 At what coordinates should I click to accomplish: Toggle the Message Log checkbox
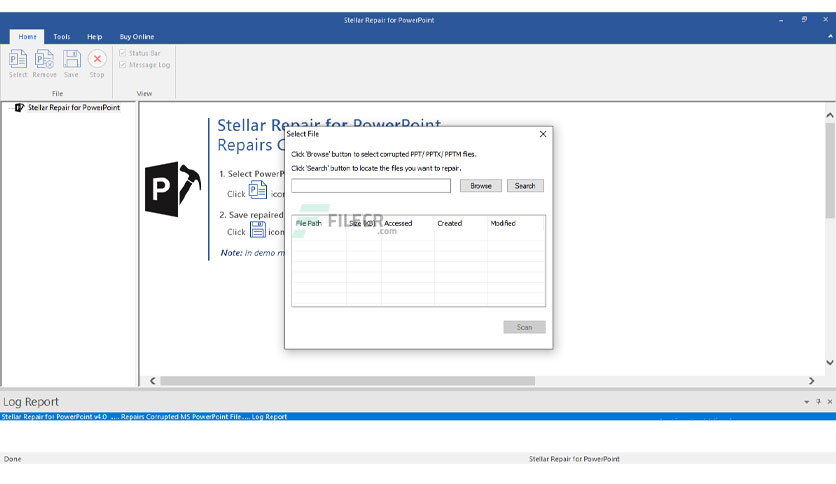[123, 64]
